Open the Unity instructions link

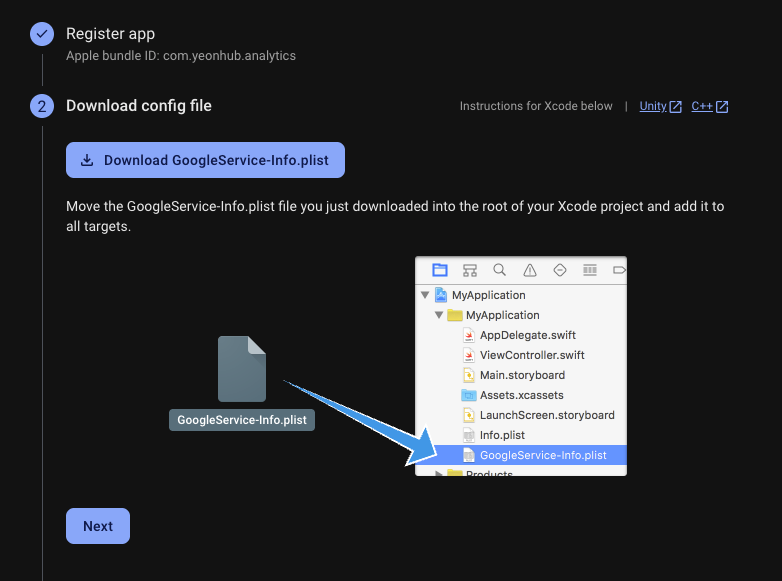click(x=660, y=106)
